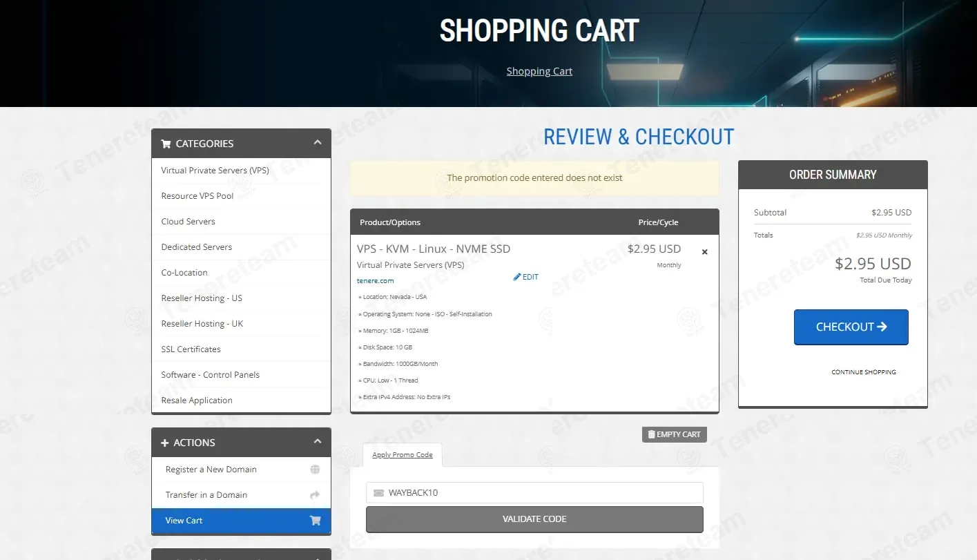Click the globe icon for Register a New Domain
The height and width of the screenshot is (560, 977).
[315, 470]
